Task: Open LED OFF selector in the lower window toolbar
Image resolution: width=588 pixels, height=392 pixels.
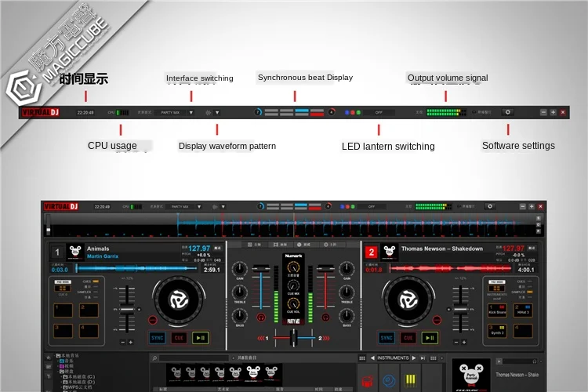Action: [372, 207]
